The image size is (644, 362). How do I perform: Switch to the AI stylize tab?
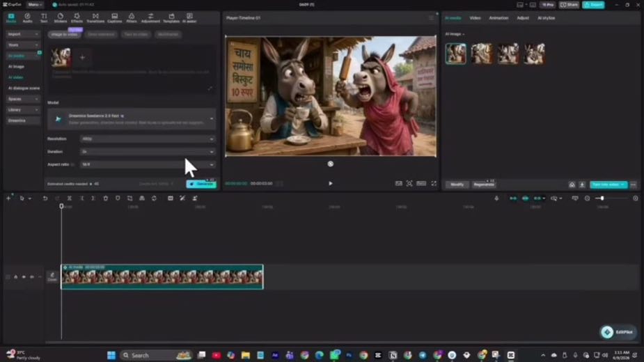click(x=547, y=18)
